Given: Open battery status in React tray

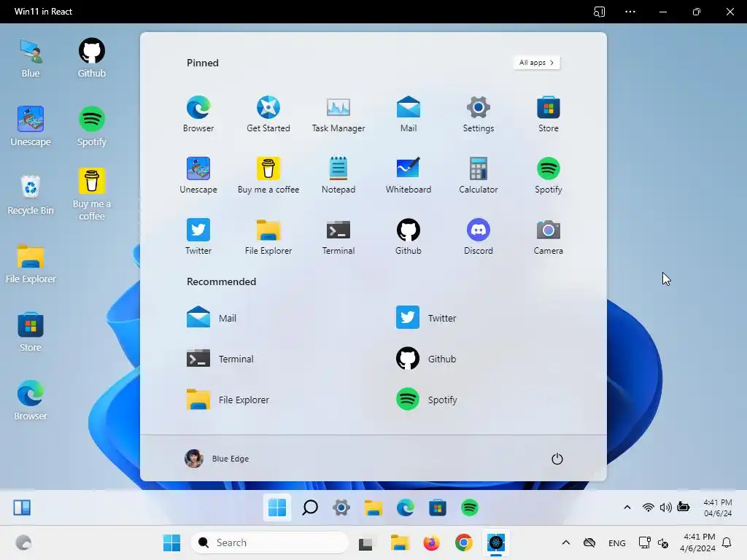Looking at the screenshot, I should click(x=683, y=507).
